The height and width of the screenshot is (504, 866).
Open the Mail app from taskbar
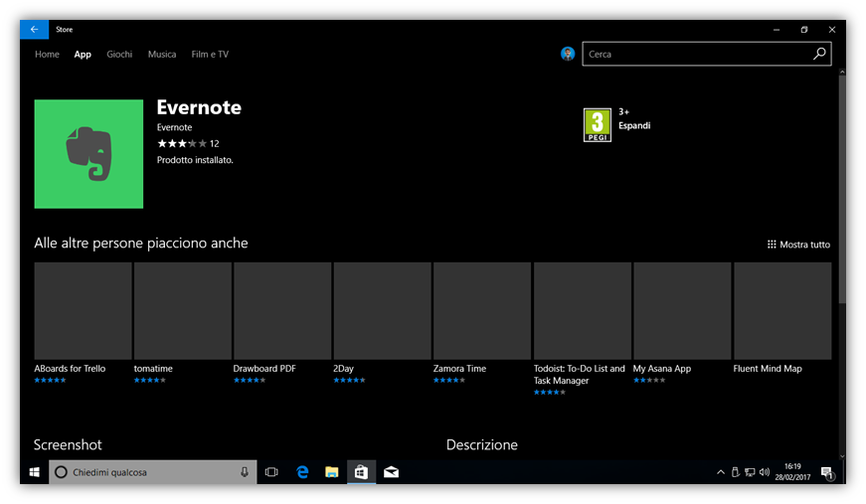pos(391,472)
